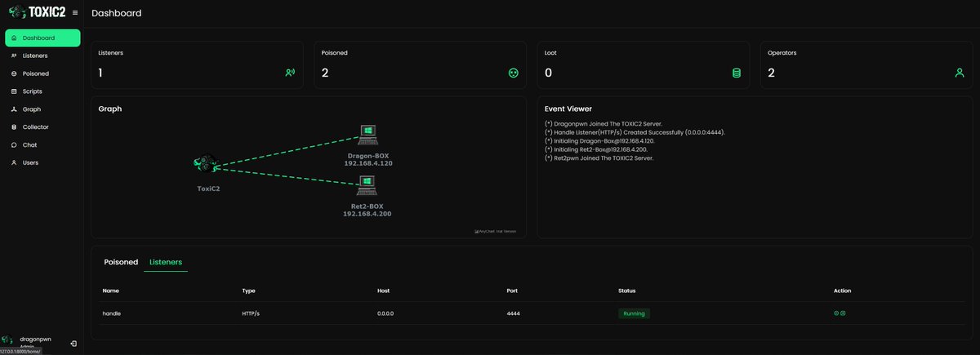Click the host cell '0.0.0.0'
Viewport: 980px width, 355px height.
pyautogui.click(x=385, y=313)
